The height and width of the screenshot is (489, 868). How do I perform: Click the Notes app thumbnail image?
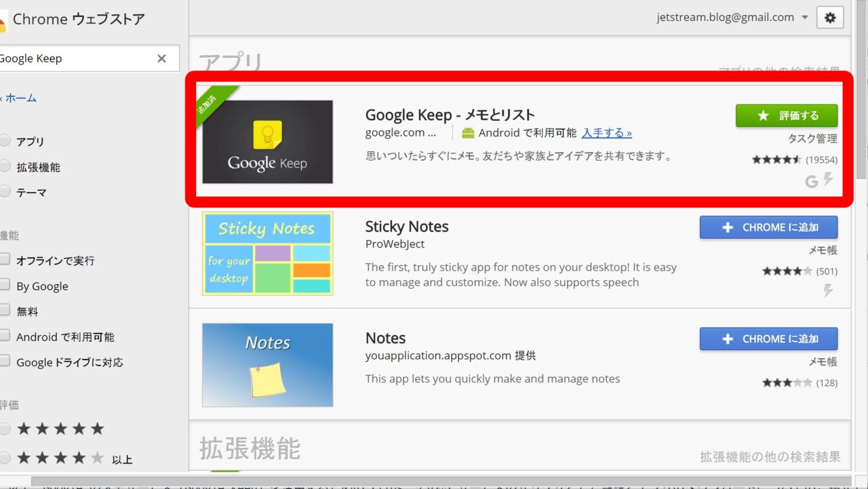(267, 365)
